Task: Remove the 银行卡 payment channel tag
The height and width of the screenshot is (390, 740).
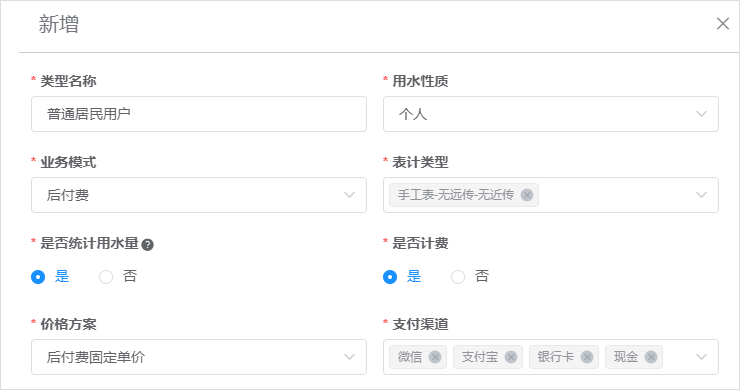Action: point(587,357)
